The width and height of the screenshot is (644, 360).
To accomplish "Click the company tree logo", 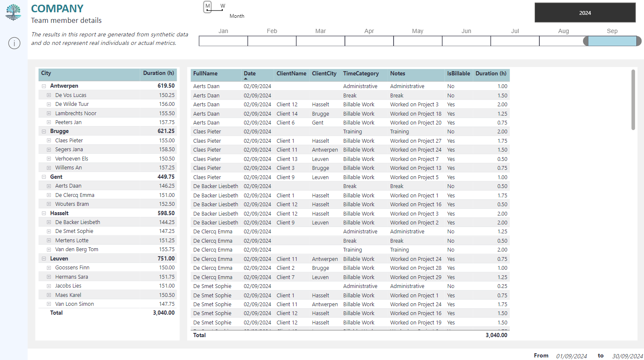I will coord(14,12).
